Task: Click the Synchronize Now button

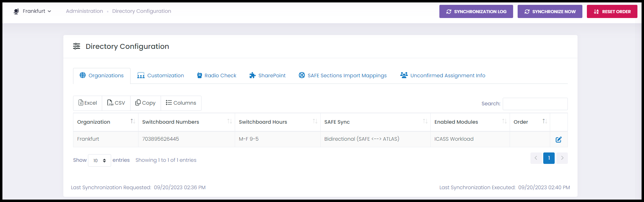Action: [550, 11]
